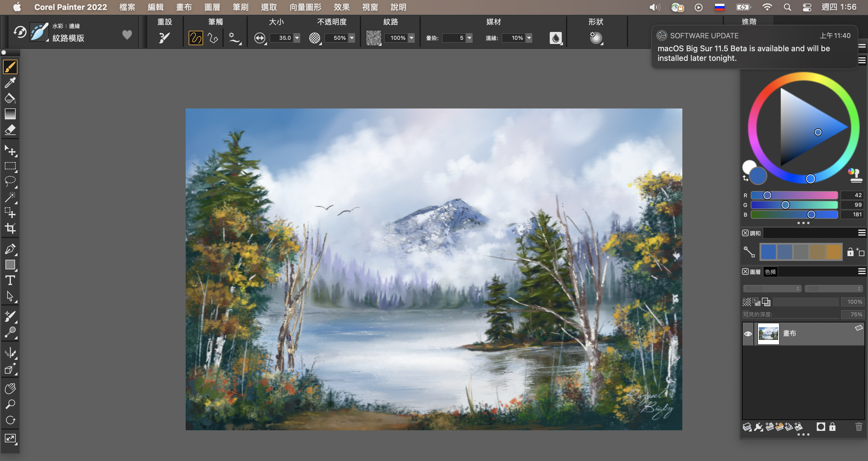The height and width of the screenshot is (461, 868).
Task: Hide the 畫布 canvas layer
Action: [748, 334]
